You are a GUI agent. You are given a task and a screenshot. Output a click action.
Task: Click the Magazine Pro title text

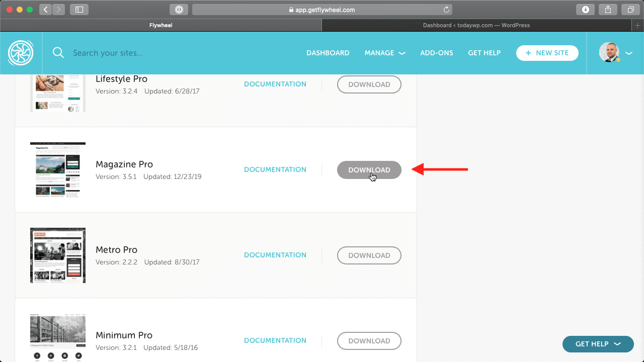(124, 164)
